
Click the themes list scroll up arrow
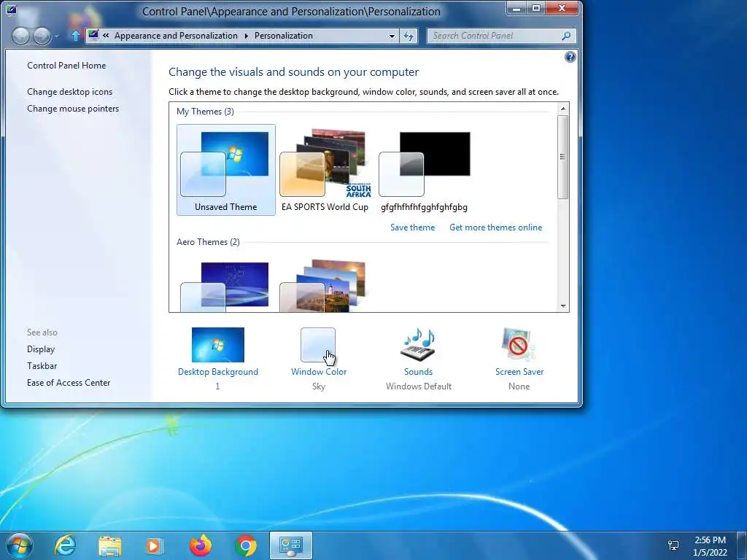563,109
